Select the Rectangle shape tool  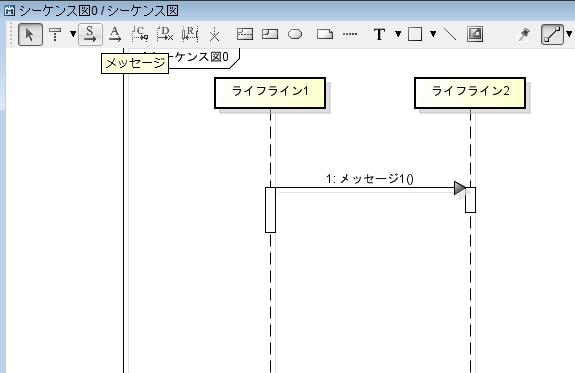pyautogui.click(x=415, y=34)
